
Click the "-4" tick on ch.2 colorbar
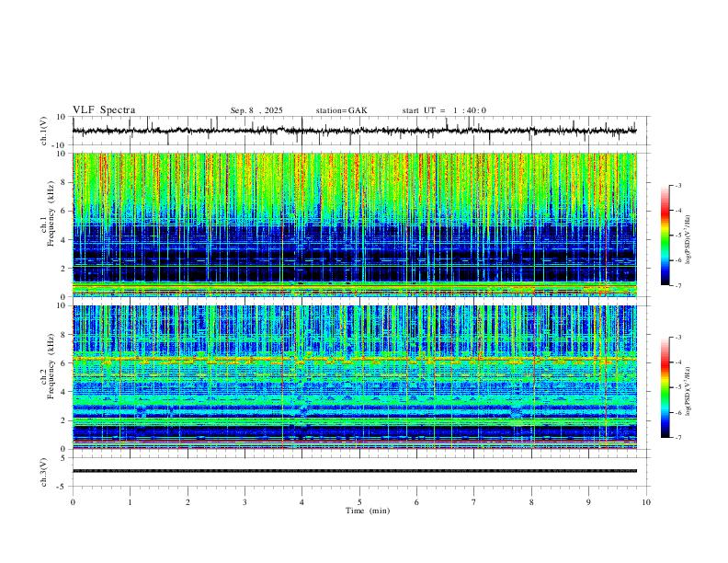tap(677, 362)
